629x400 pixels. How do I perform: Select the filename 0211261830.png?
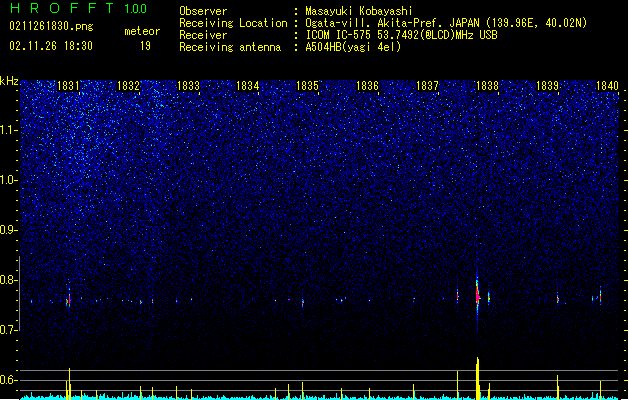[51, 27]
